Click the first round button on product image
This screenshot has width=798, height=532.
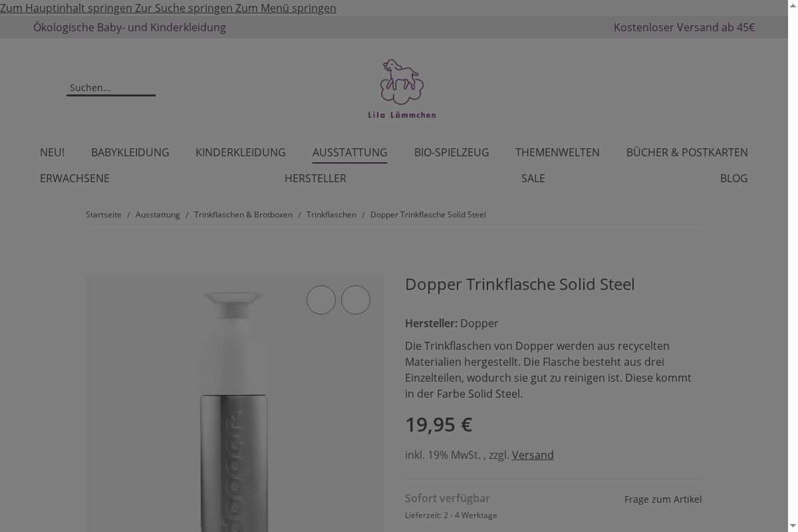[321, 300]
